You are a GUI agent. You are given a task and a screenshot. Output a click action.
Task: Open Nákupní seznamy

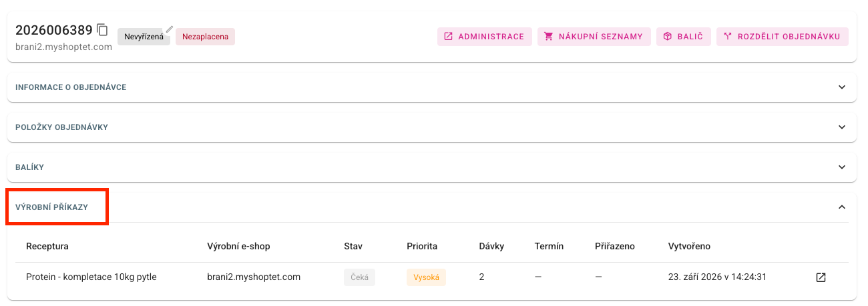coord(594,37)
